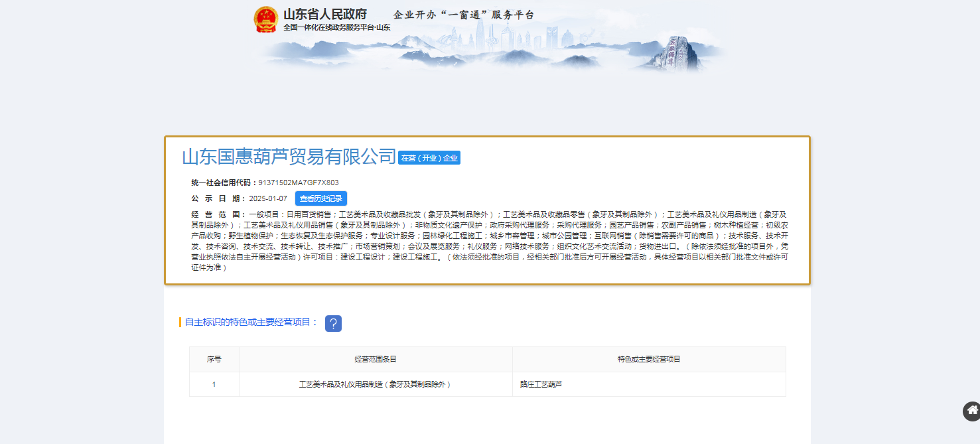The height and width of the screenshot is (444, 980).
Task: Select the 山东省人民政府 header title
Action: pos(325,15)
